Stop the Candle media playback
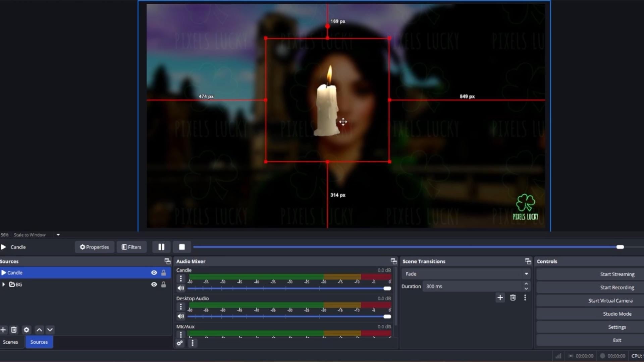644x362 pixels. 182,247
